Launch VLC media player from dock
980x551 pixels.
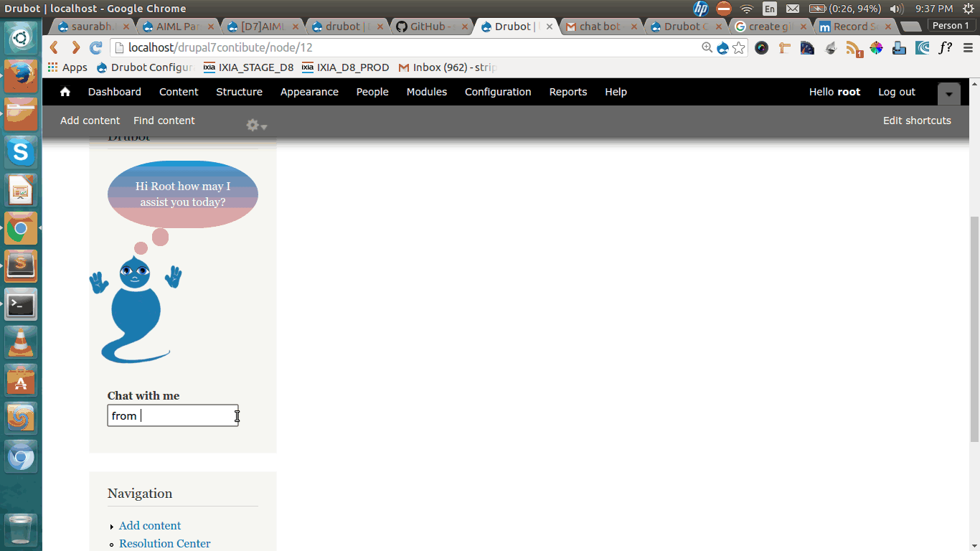21,343
